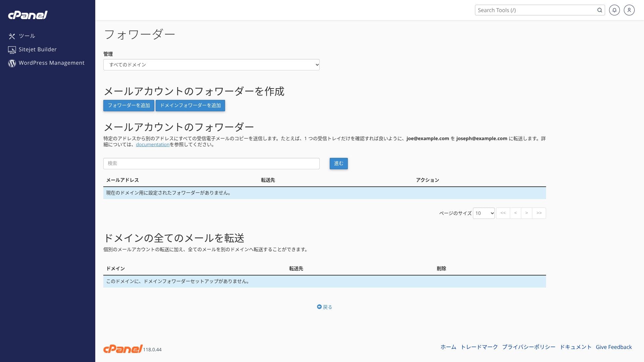644x362 pixels.
Task: Open Sitejet Builder icon in sidebar
Action: click(x=12, y=50)
